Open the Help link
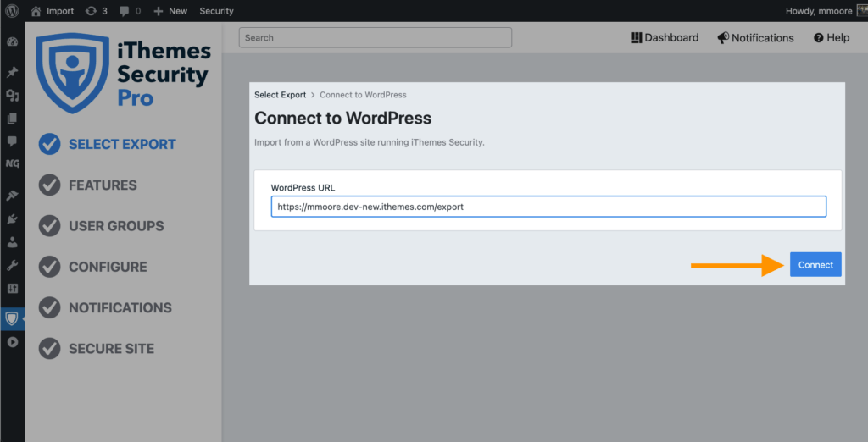Screen dimensions: 868x442 [x=832, y=37]
